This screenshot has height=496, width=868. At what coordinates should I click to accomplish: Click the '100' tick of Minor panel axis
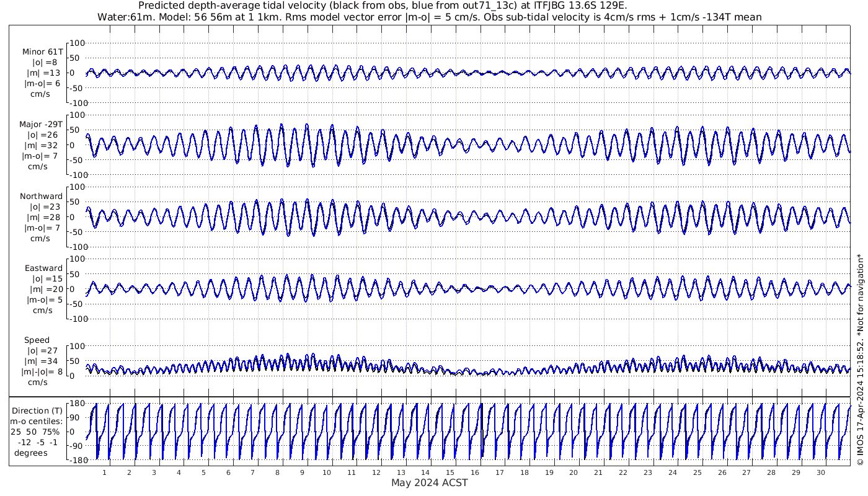[x=76, y=43]
